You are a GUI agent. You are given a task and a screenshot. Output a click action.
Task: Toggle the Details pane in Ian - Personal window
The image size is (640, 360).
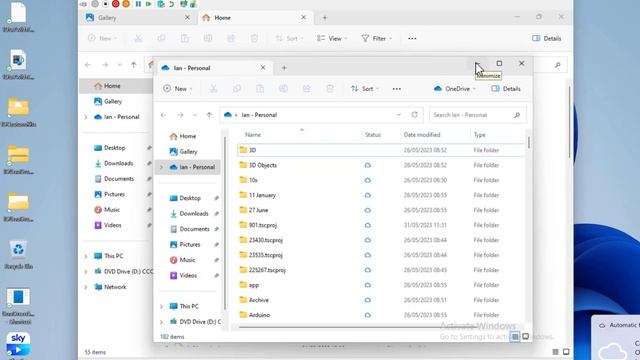tap(506, 89)
